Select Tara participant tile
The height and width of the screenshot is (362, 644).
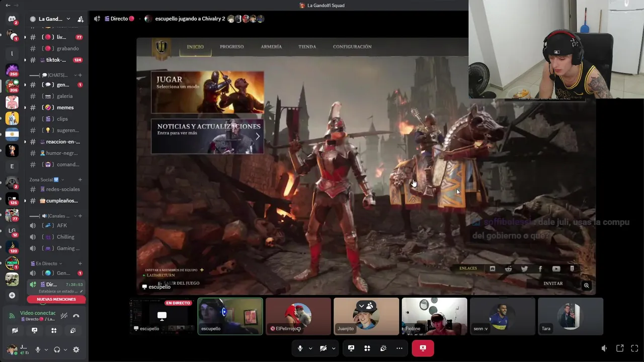tap(571, 316)
